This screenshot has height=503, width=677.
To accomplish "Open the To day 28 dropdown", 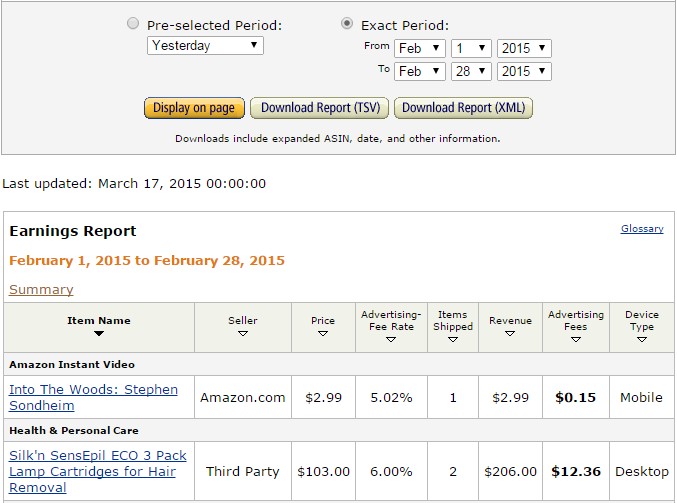I will point(471,71).
